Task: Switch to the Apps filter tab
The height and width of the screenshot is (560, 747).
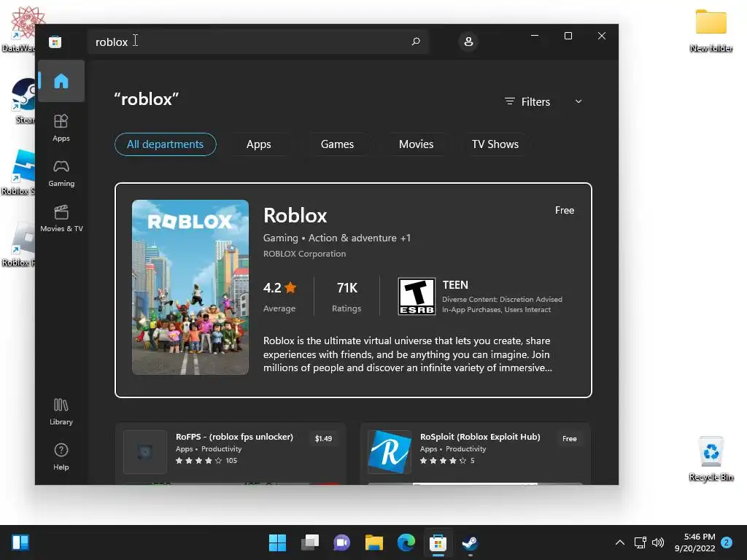Action: 259,144
